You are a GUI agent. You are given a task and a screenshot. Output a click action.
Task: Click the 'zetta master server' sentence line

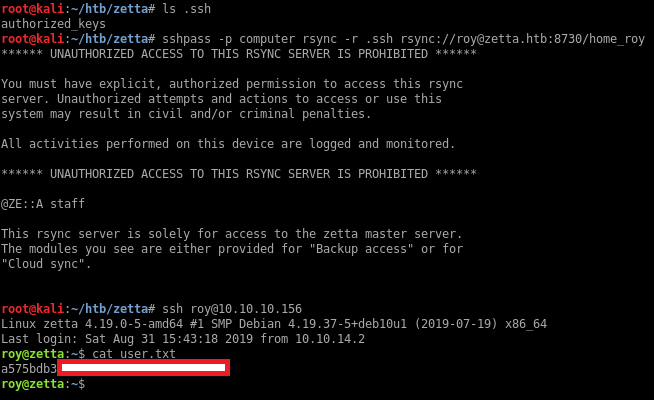click(232, 234)
